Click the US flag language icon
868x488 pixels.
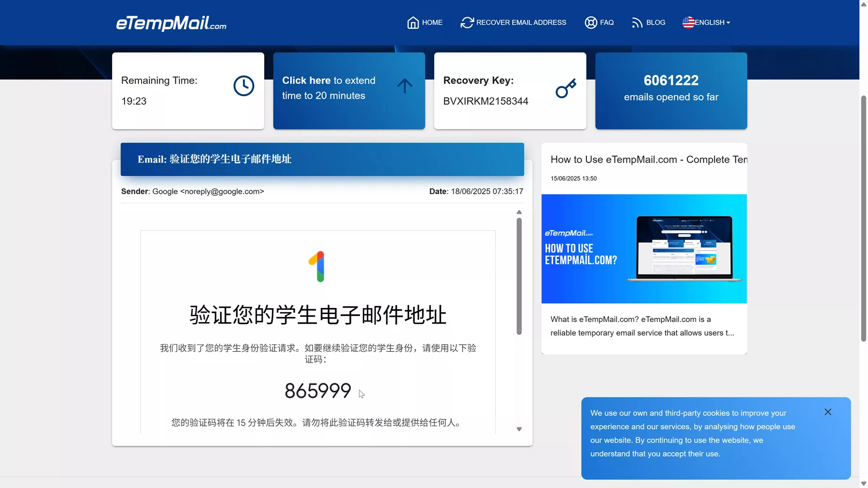click(x=688, y=23)
